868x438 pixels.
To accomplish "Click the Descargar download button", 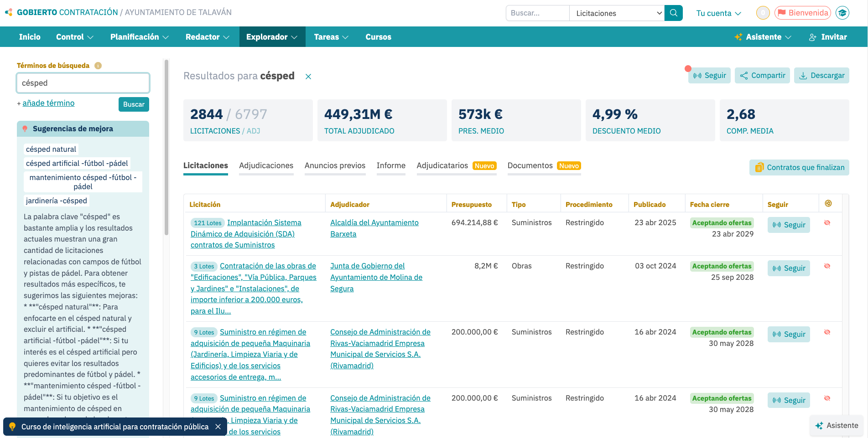I will click(x=821, y=76).
